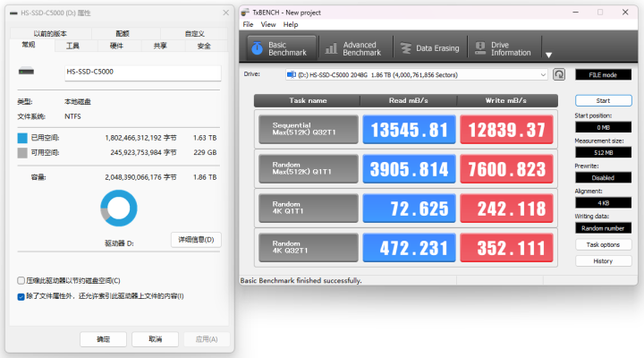Click the blue used space swatch
This screenshot has height=358, width=644.
[22, 138]
